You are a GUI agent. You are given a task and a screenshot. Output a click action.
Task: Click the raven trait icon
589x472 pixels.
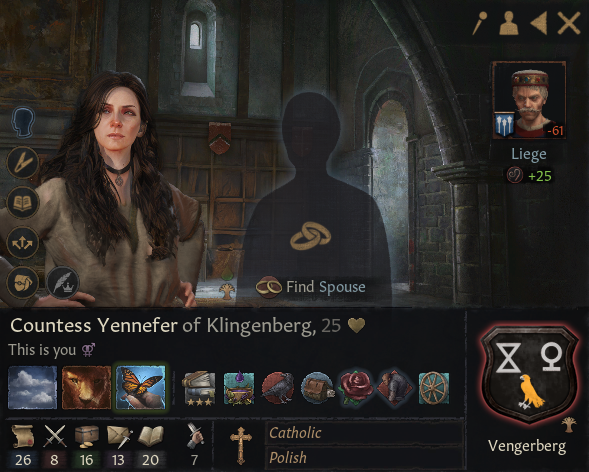click(278, 388)
